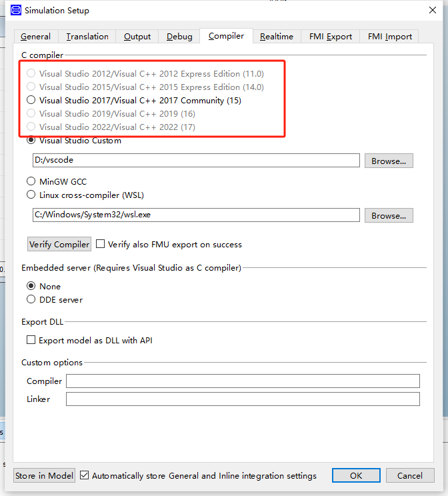
Task: Select Visual Studio Custom radio button
Action: click(31, 140)
